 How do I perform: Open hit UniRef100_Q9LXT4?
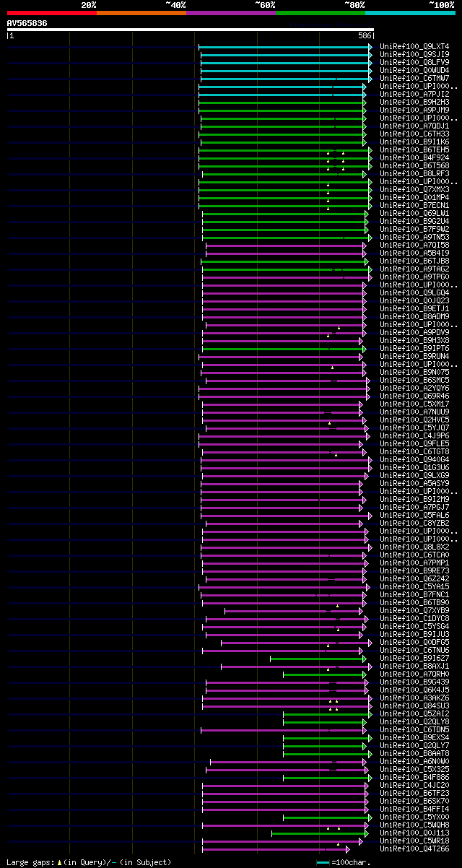click(414, 46)
